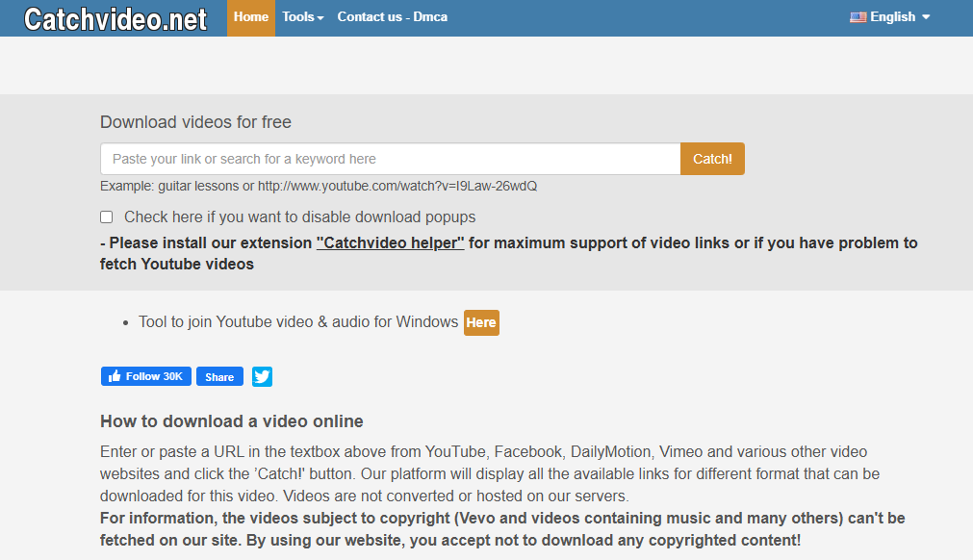Click the Facebook thumbs-up icon on Follow button
This screenshot has height=560, width=973.
click(x=115, y=376)
